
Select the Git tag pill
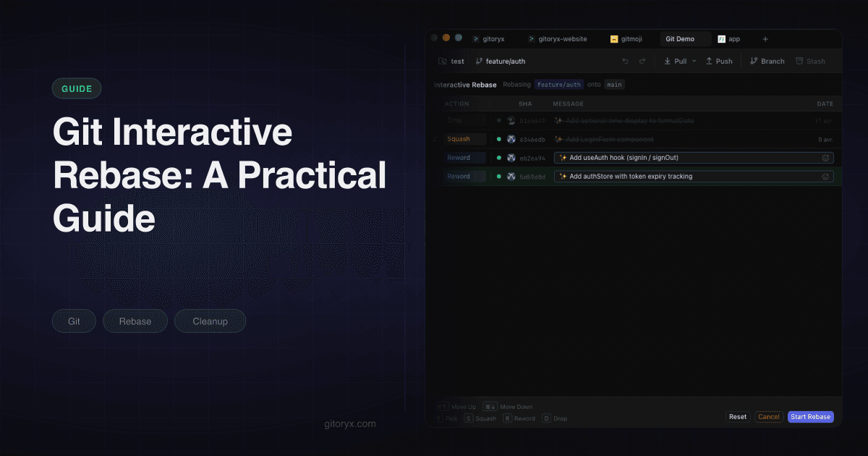click(x=74, y=321)
